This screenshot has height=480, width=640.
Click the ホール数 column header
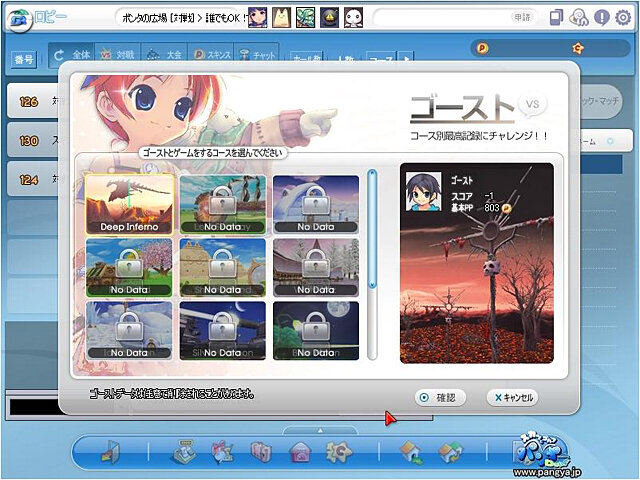coord(307,58)
